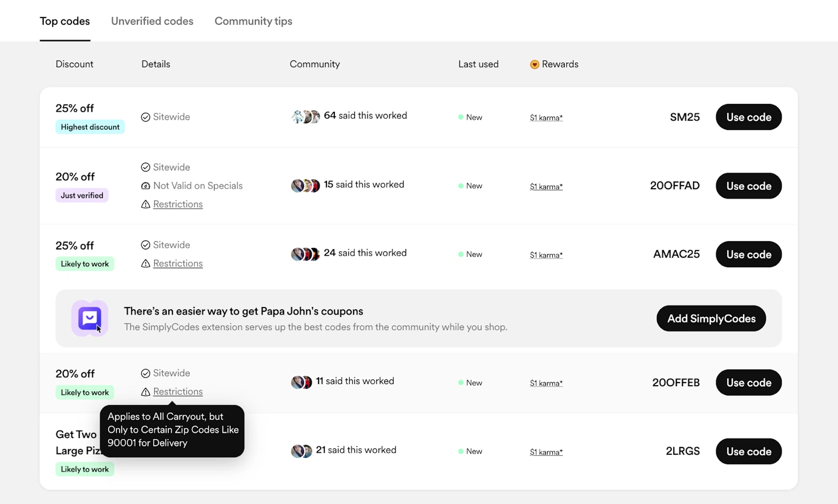Click the Not Valid on Specials icon

145,186
